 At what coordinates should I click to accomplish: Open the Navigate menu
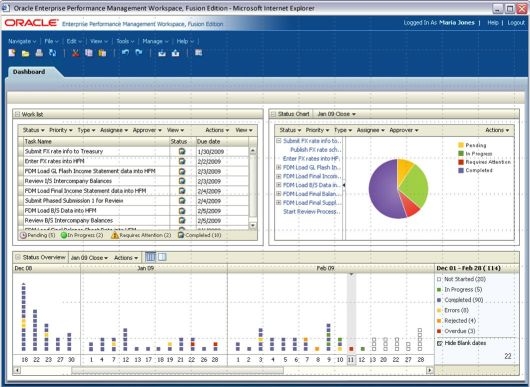(22, 41)
